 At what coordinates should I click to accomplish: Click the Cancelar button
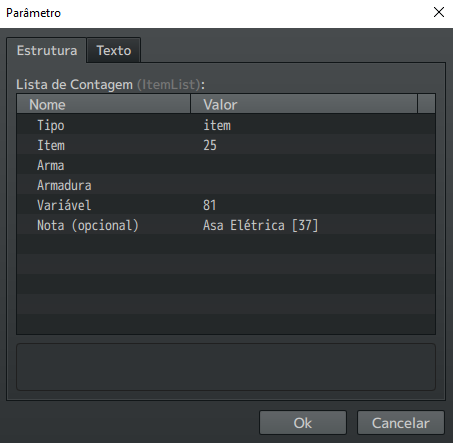(401, 423)
